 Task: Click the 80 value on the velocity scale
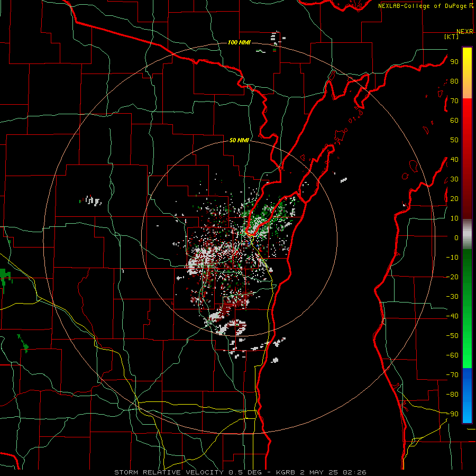[454, 81]
